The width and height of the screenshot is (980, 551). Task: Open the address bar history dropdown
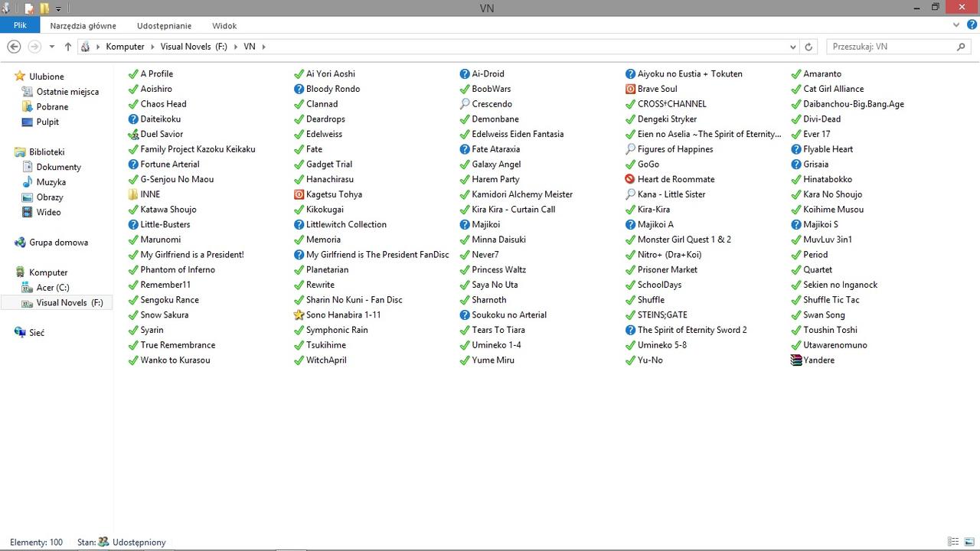point(792,47)
